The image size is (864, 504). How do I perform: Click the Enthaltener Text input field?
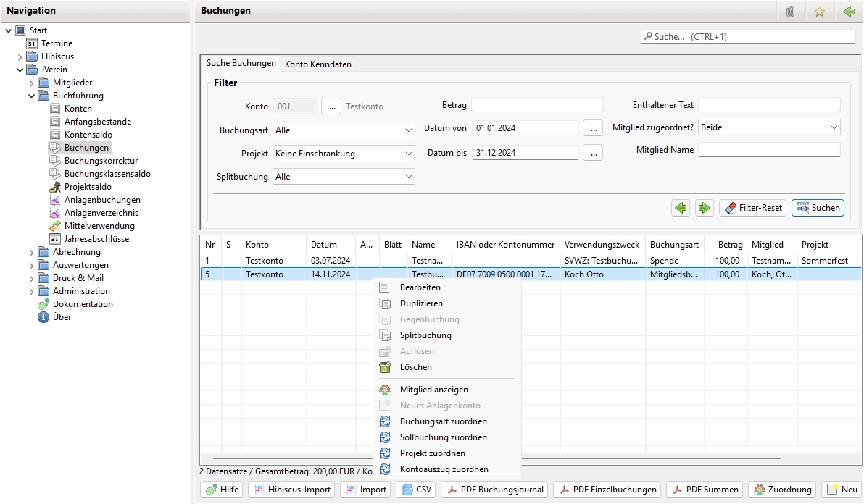[x=768, y=105]
